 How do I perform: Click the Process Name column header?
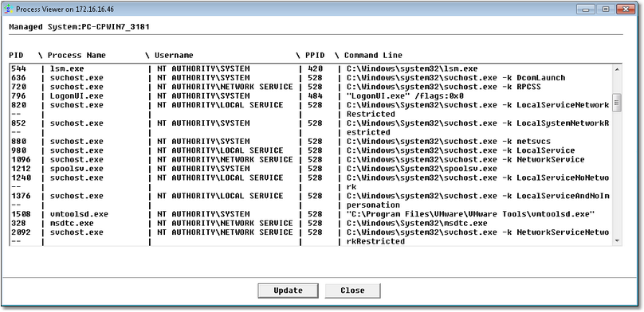tap(77, 56)
